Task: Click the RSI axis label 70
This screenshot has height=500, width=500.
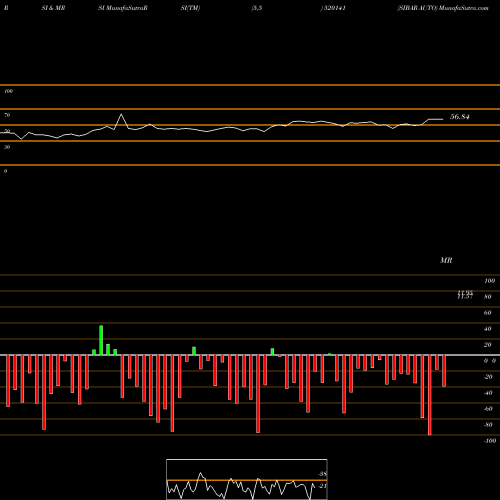Action: click(7, 115)
